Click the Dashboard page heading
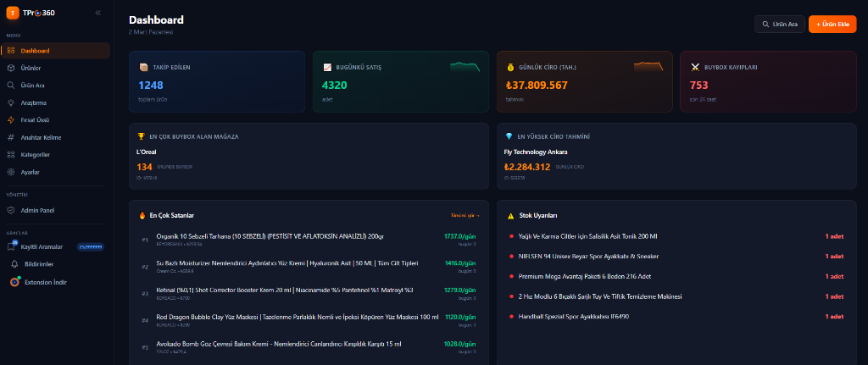868x365 pixels. click(156, 20)
